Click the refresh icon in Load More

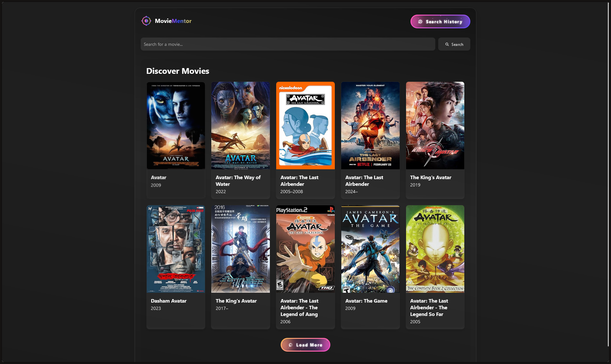pyautogui.click(x=291, y=345)
